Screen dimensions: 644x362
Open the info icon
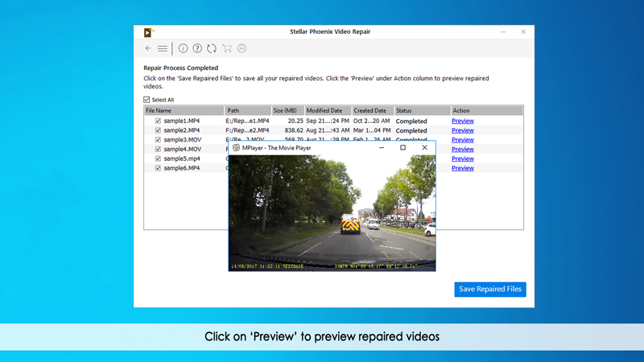click(x=184, y=48)
